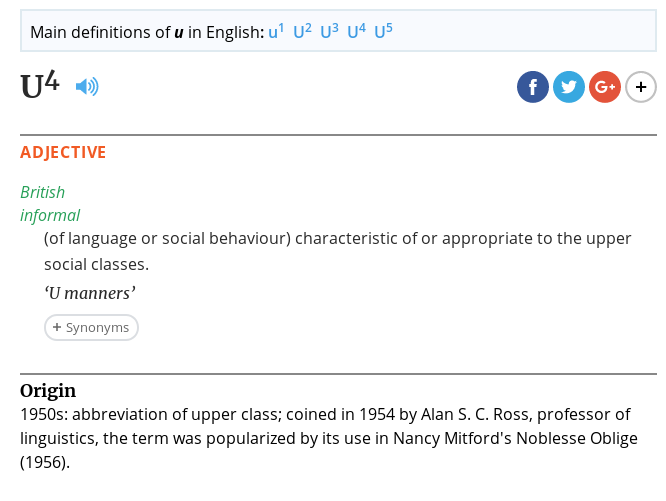Click the British region label
The height and width of the screenshot is (501, 666).
(x=42, y=192)
